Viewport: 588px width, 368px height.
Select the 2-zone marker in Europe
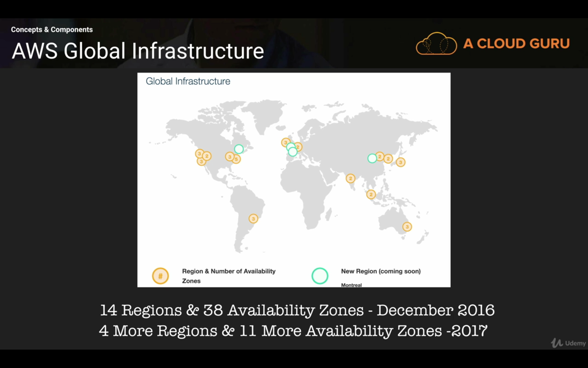point(298,147)
